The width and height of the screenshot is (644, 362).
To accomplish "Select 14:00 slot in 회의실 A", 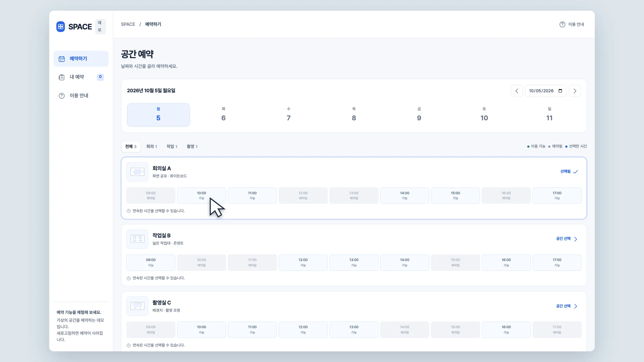I will click(405, 195).
